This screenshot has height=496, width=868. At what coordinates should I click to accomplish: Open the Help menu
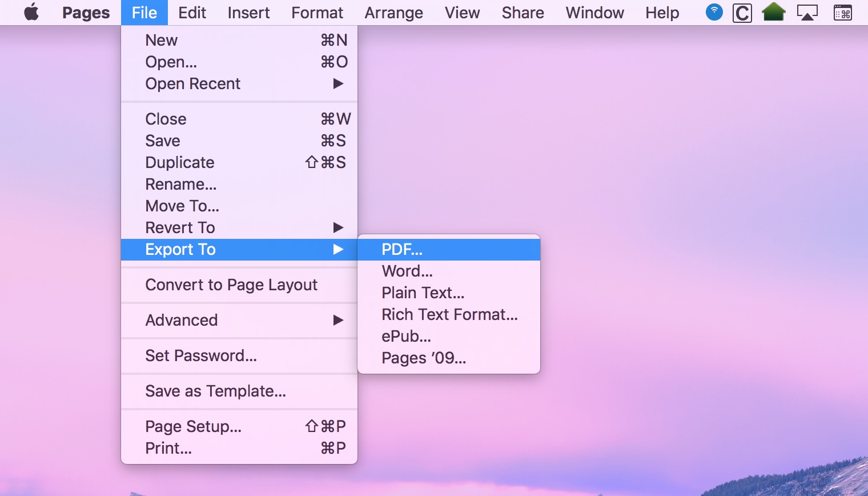(662, 13)
